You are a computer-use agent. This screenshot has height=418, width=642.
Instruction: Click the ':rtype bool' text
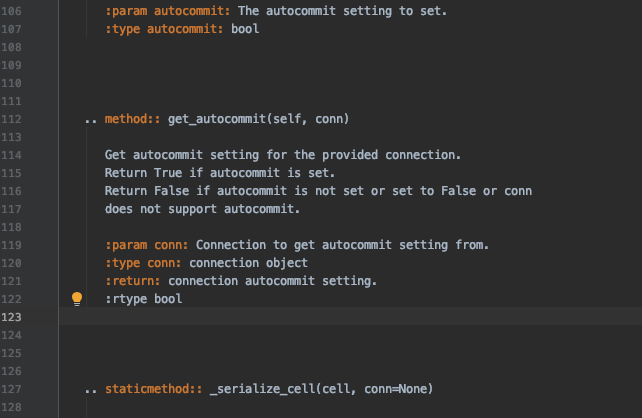click(143, 299)
